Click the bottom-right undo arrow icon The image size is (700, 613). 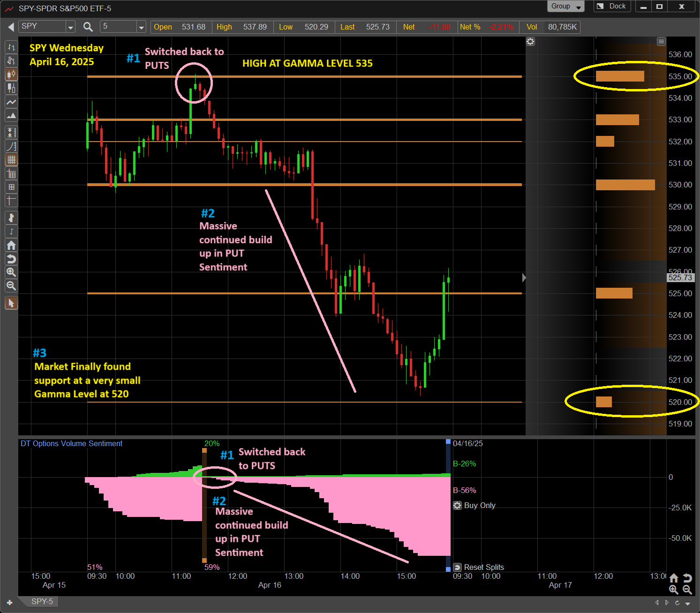click(x=687, y=578)
